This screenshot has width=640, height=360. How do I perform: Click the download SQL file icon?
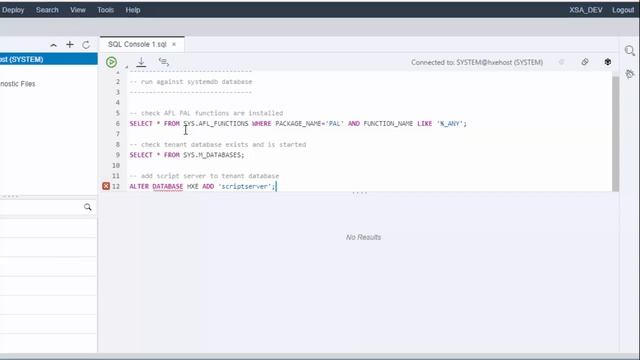(141, 62)
